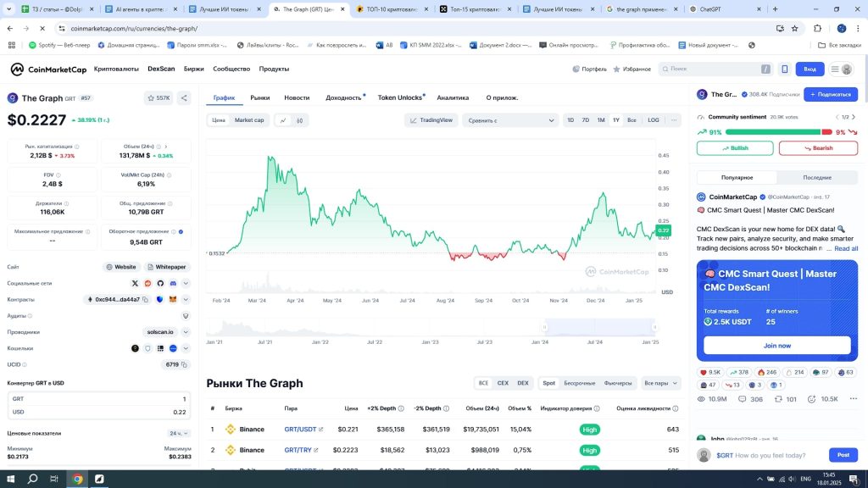Select the Market cap chart mode

pos(249,120)
